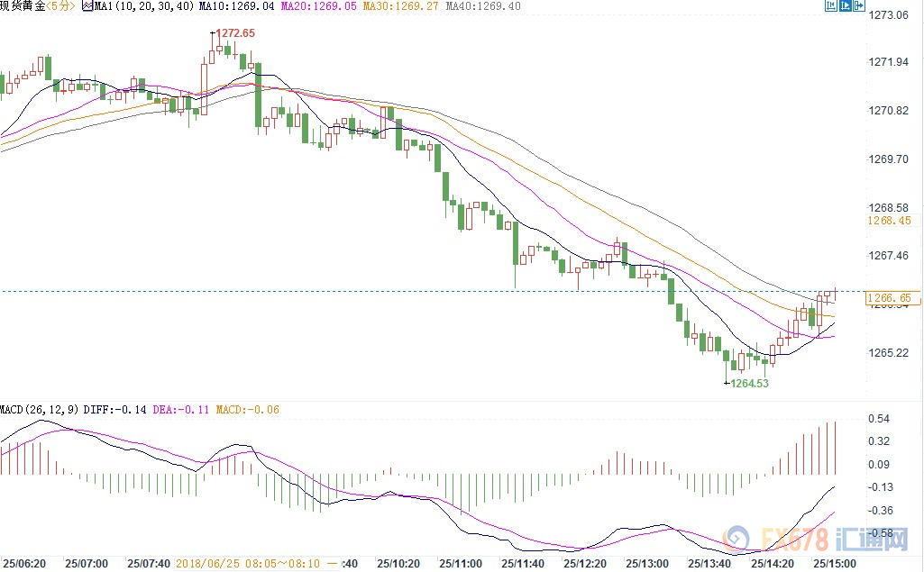Screen dimensions: 924x572
Task: Open the 5分 timeframe selector
Action: pos(60,6)
